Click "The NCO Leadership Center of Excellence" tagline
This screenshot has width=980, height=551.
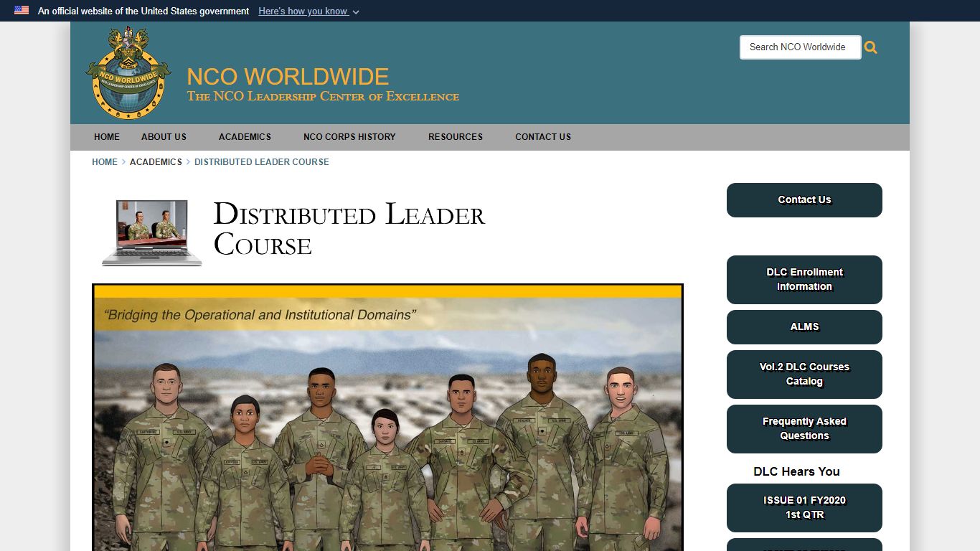(x=323, y=96)
